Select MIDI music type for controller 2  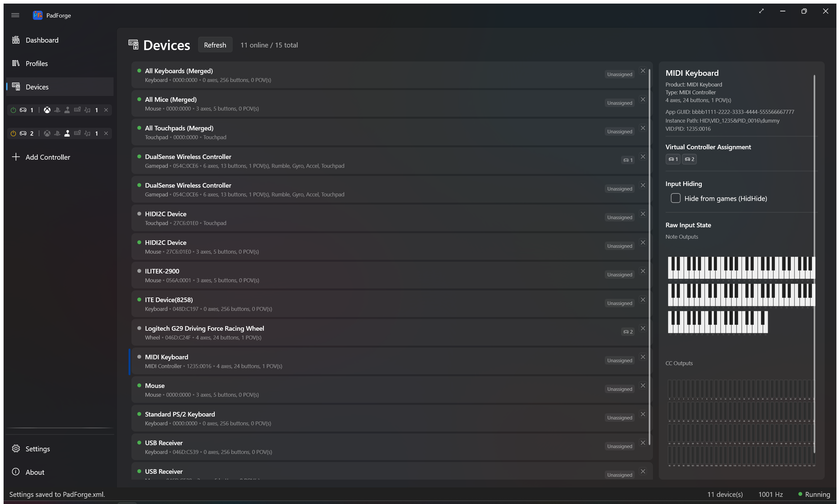click(x=87, y=133)
